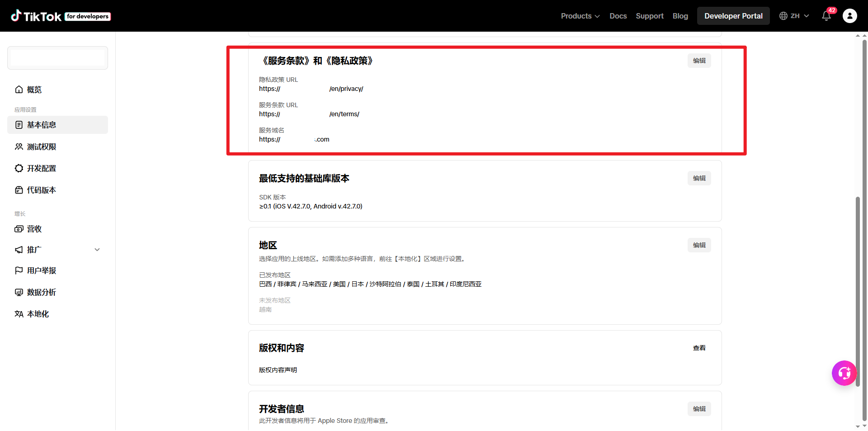Open the notifications bell icon

tap(826, 16)
